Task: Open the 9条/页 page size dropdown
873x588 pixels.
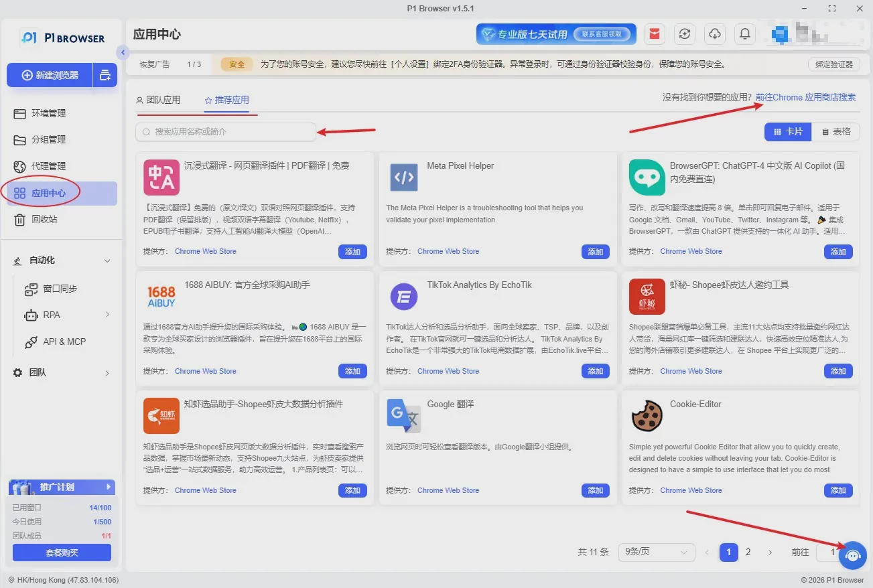Action: pos(656,553)
